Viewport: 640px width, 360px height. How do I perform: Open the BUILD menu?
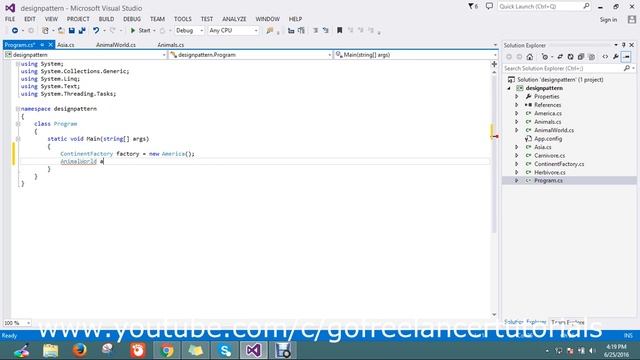tap(106, 19)
